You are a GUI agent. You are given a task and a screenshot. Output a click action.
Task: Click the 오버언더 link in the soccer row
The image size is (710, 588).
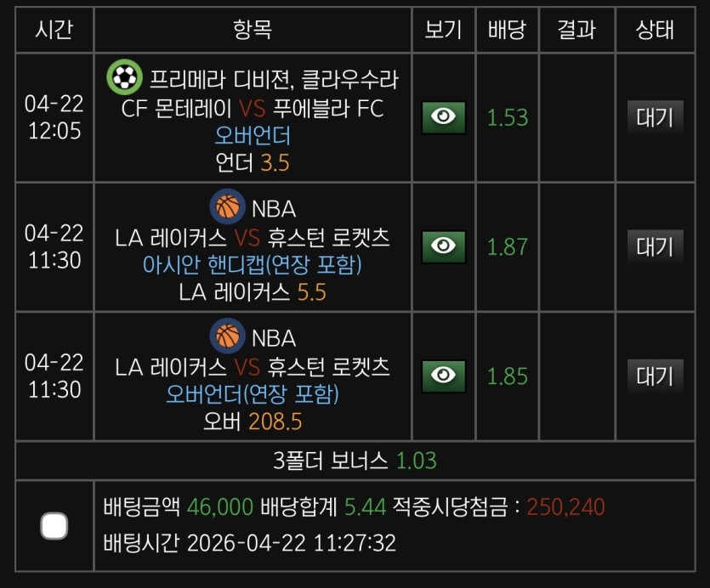click(253, 136)
